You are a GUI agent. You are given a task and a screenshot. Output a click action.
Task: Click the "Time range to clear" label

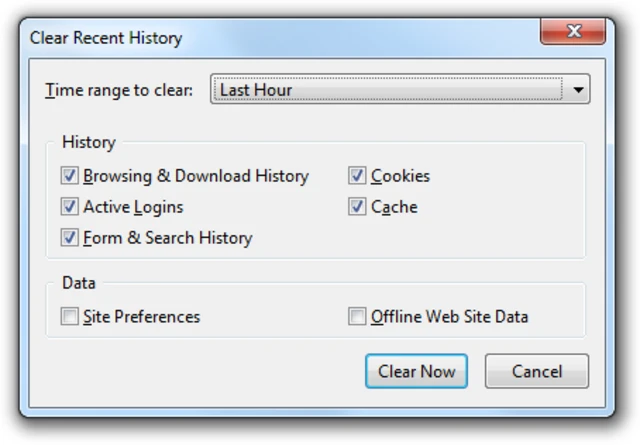point(119,90)
